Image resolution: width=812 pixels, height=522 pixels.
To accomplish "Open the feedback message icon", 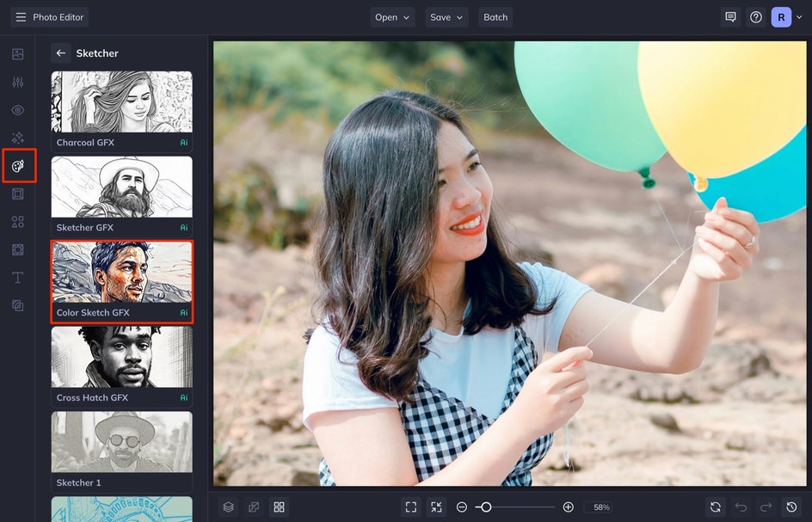I will [730, 17].
